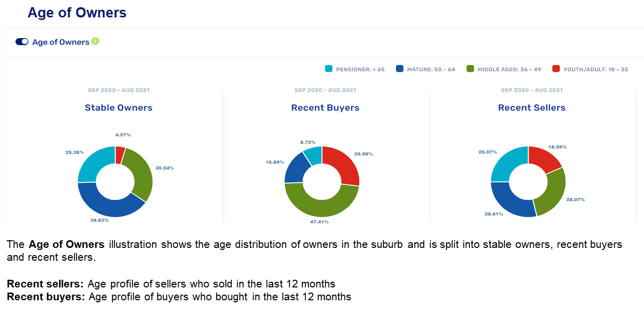
Task: Select the Recent Buyers chart title
Action: (325, 108)
